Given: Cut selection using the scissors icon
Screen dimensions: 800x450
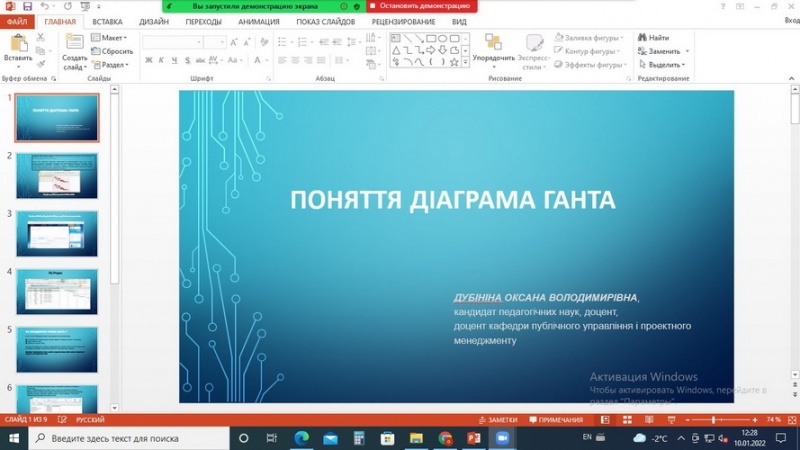Looking at the screenshot, I should pos(40,38).
